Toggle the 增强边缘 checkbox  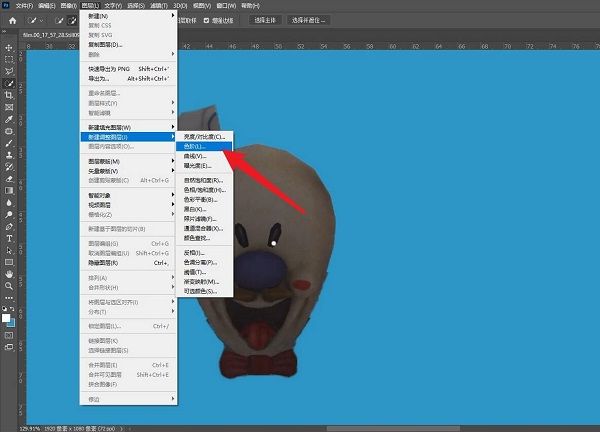(207, 20)
